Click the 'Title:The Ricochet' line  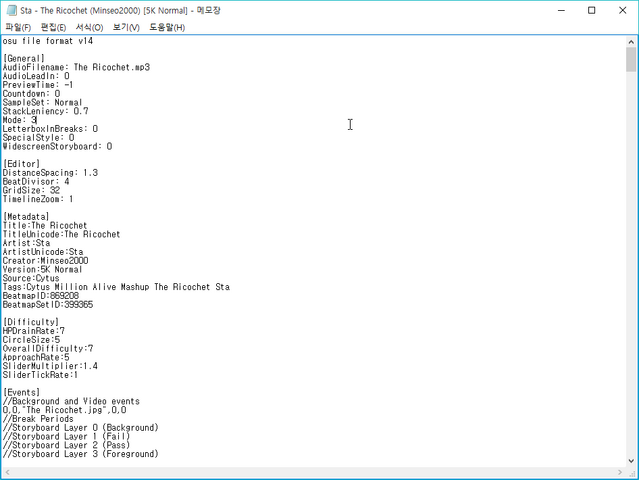coord(45,226)
